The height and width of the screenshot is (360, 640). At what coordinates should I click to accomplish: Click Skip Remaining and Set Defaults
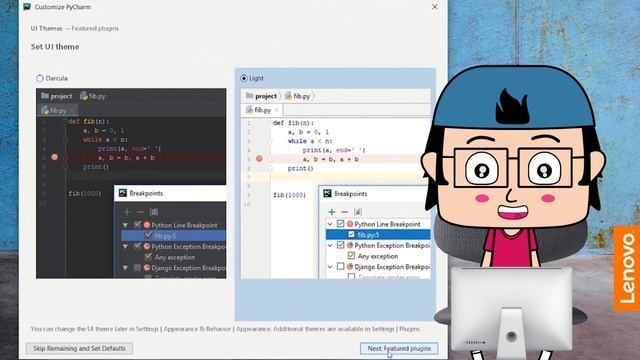(79, 348)
